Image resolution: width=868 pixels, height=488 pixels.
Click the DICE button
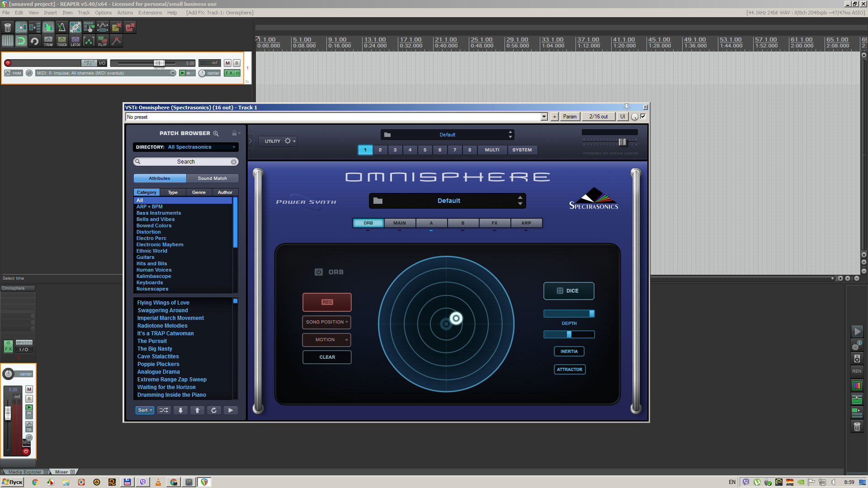coord(569,291)
